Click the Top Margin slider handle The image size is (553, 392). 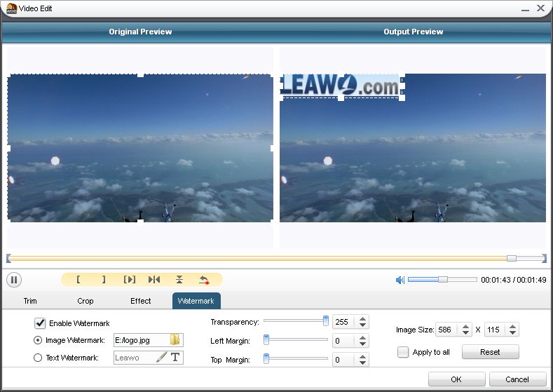(x=266, y=358)
